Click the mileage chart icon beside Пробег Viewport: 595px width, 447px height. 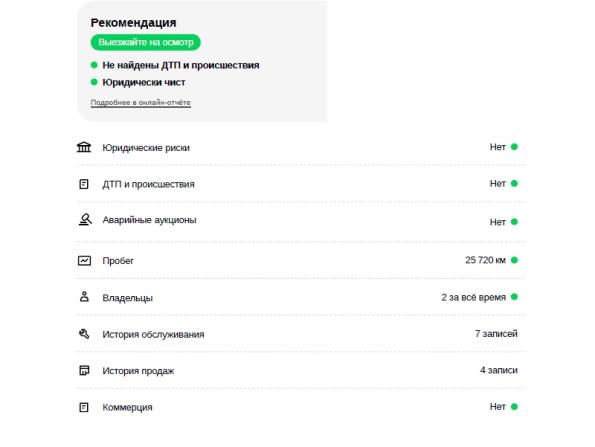click(x=84, y=261)
